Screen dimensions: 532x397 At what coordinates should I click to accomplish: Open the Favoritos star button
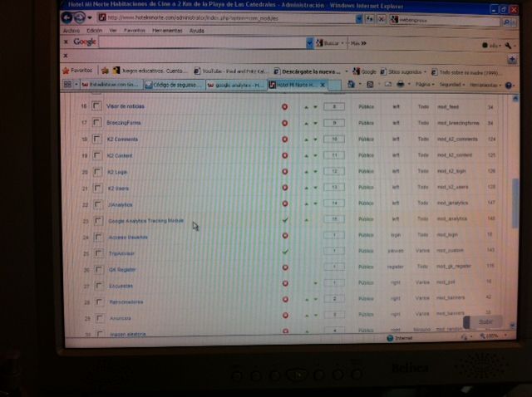pos(77,71)
